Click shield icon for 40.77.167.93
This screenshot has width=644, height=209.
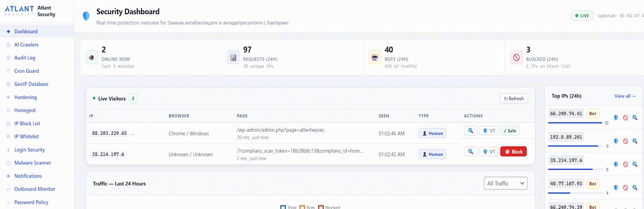pyautogui.click(x=616, y=188)
